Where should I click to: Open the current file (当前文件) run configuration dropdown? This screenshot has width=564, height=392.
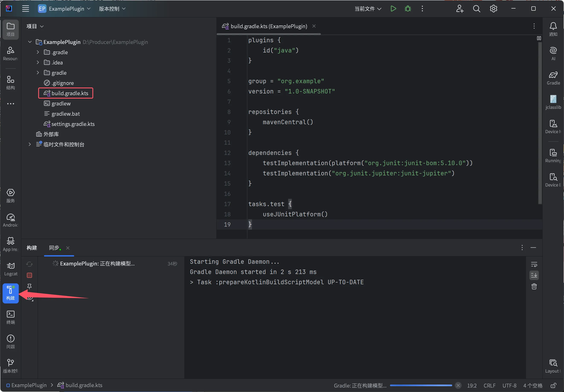pyautogui.click(x=368, y=9)
